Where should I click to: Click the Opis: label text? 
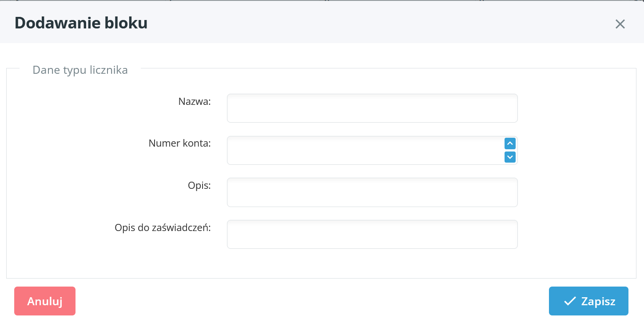click(199, 186)
